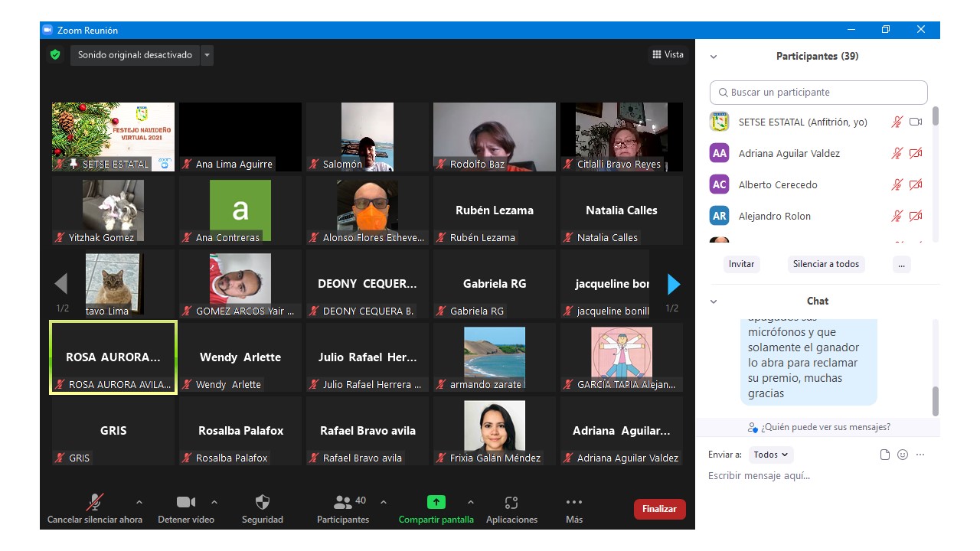Click the red Finalizar button
The height and width of the screenshot is (551, 980).
click(x=659, y=509)
